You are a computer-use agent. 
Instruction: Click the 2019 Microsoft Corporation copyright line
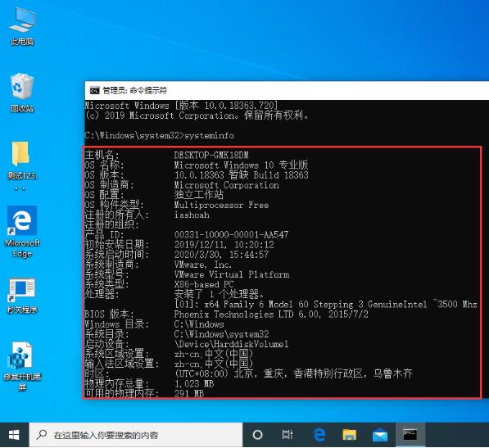click(197, 115)
